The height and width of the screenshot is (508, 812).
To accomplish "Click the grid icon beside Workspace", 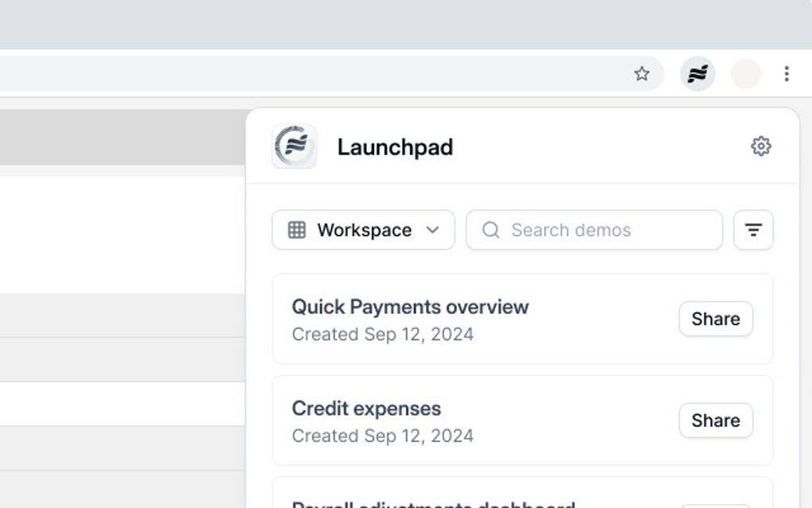I will (295, 230).
